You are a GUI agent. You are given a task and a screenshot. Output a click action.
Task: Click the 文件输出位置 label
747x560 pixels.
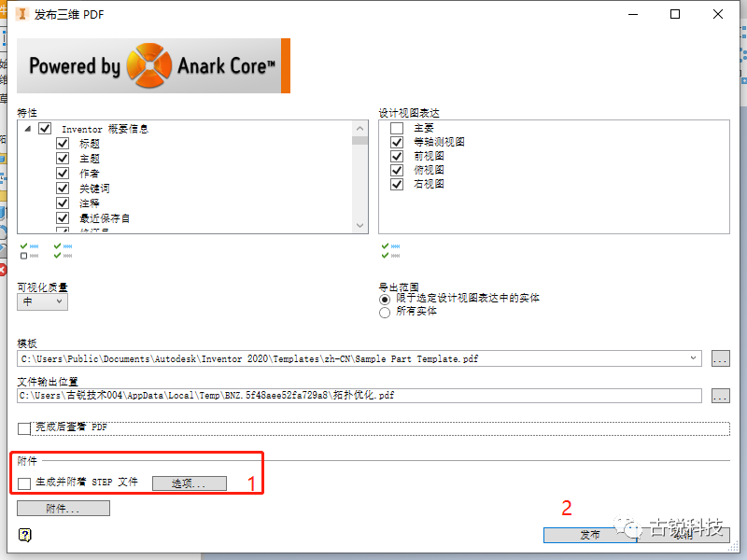(x=48, y=382)
